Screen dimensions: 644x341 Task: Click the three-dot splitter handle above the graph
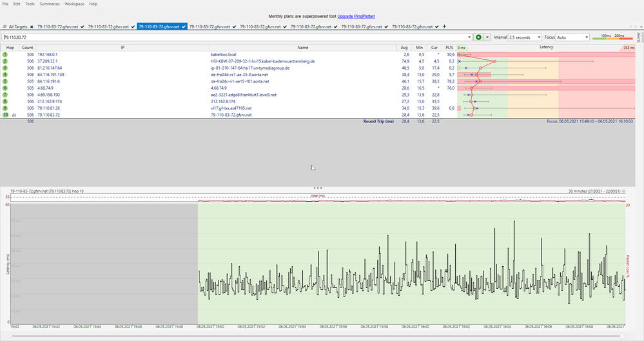pyautogui.click(x=317, y=188)
